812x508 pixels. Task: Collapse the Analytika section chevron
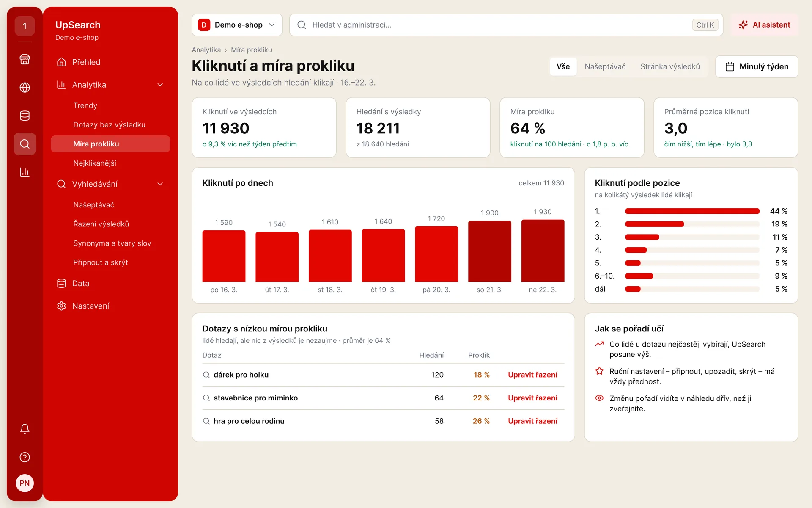(160, 85)
